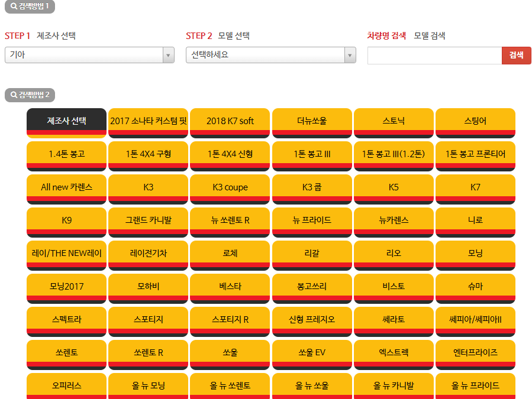Viewport: 532px width, 399px height.
Task: Choose the 봉고쓰리 model
Action: [x=312, y=289]
